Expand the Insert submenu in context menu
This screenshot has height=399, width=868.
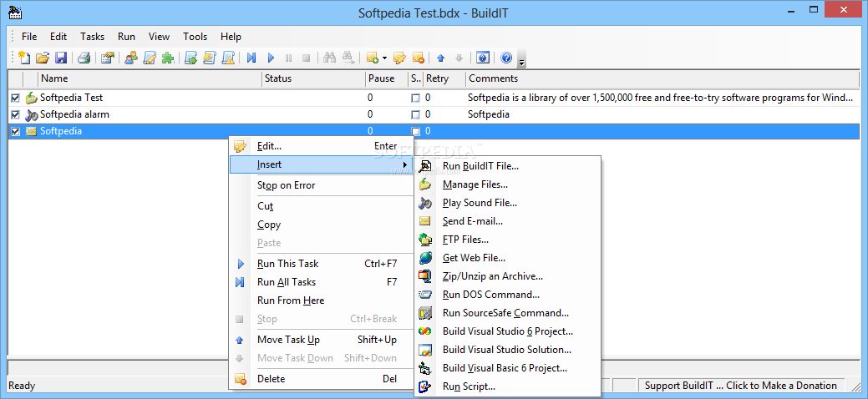pos(321,164)
